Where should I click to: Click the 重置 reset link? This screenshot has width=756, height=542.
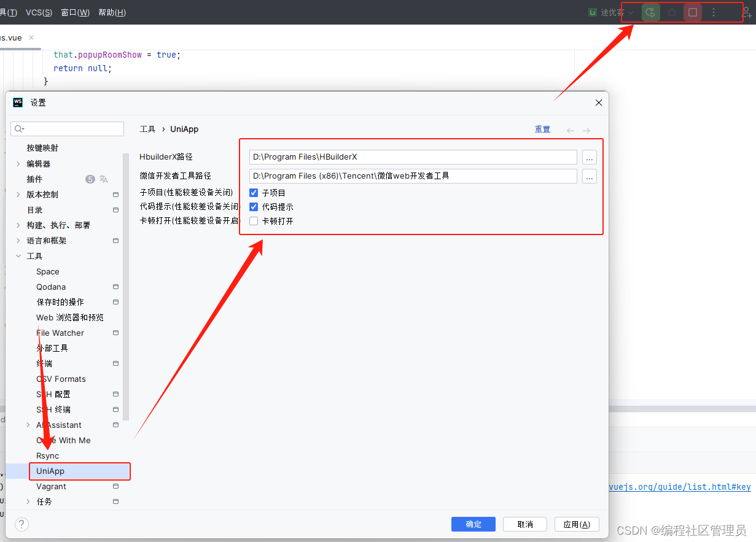(542, 129)
